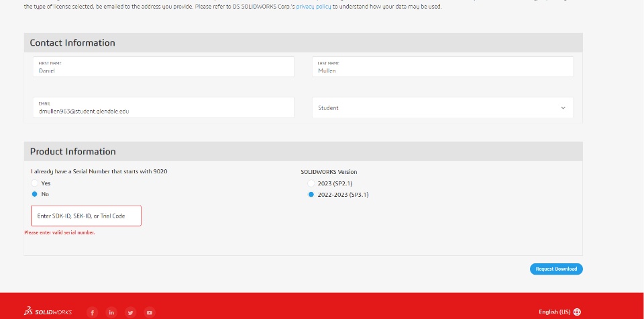Viewport: 644px width, 319px height.
Task: Focus the Email field
Action: click(x=164, y=107)
